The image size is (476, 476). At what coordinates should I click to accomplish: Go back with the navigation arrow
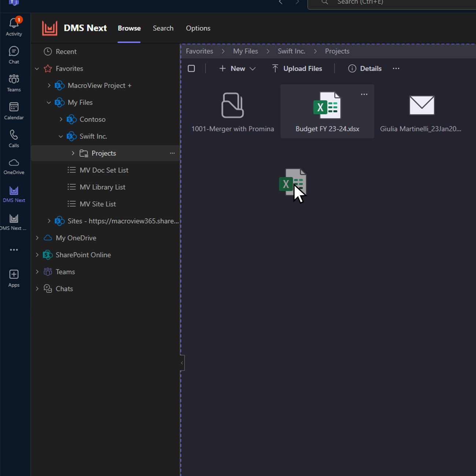[x=281, y=2]
